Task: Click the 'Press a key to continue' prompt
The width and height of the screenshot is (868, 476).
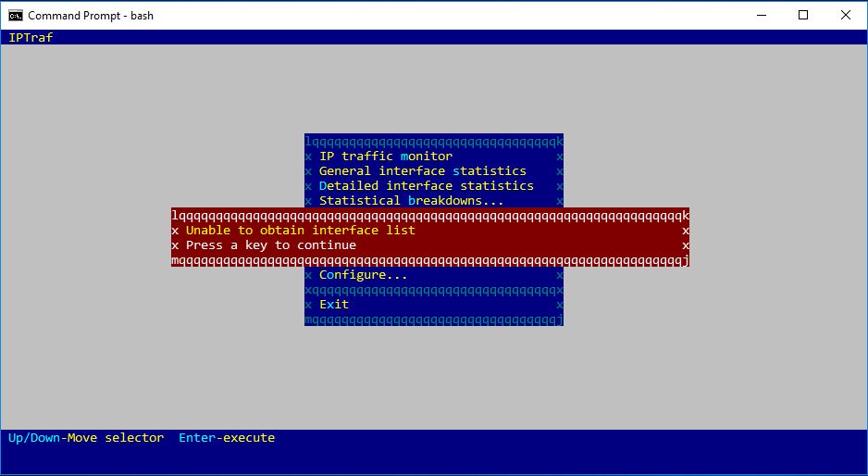Action: tap(271, 245)
